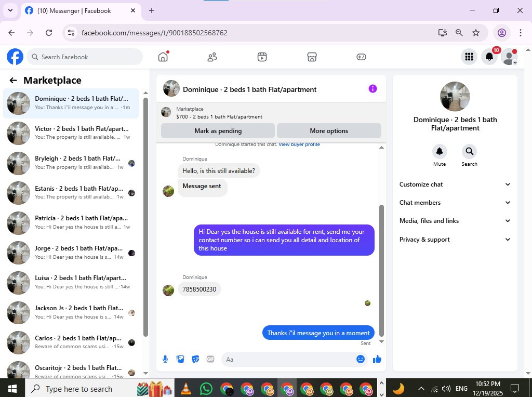The height and width of the screenshot is (397, 532).
Task: Open the Jorge conversation
Action: [71, 253]
